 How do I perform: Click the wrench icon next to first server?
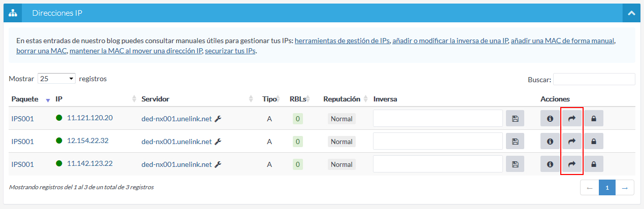pyautogui.click(x=218, y=119)
